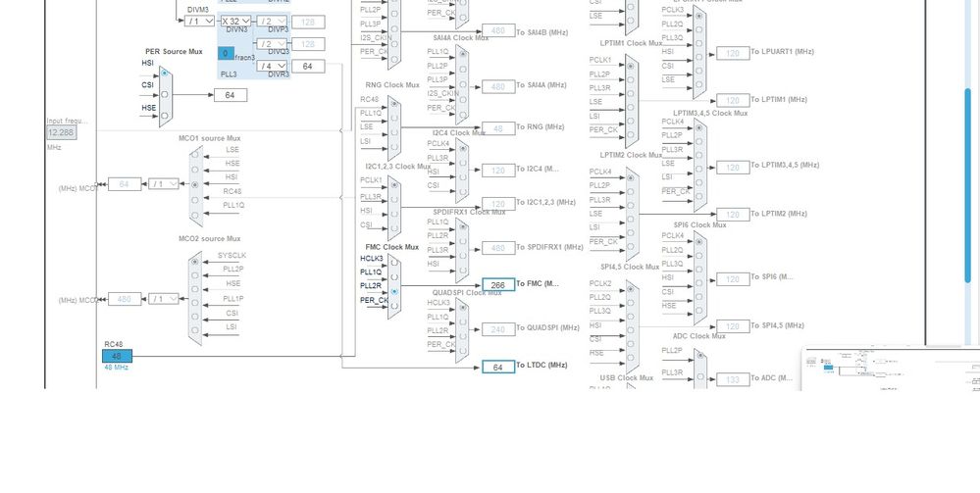Select CSI in PER Source Mux
Image resolution: width=980 pixels, height=493 pixels.
[165, 94]
